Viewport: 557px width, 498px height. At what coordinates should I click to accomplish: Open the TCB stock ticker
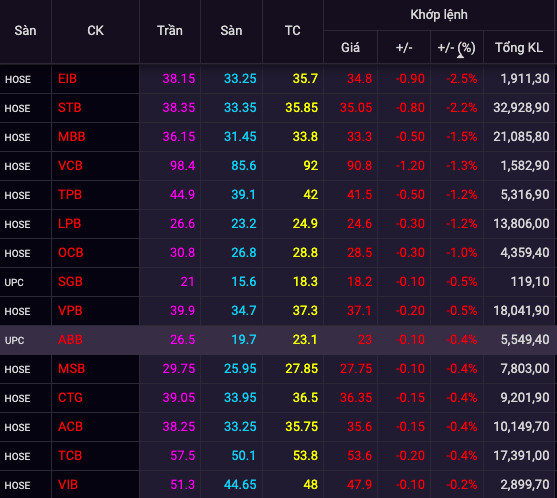coord(70,456)
